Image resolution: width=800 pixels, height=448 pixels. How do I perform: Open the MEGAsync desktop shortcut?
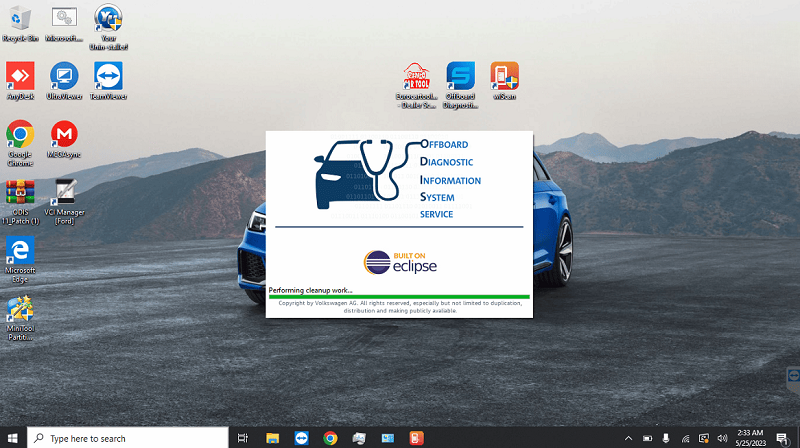point(64,139)
